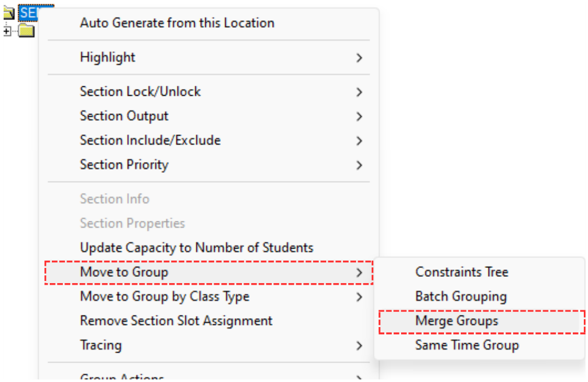
Task: Click the closed folder icon in the tree
Action: click(x=26, y=31)
